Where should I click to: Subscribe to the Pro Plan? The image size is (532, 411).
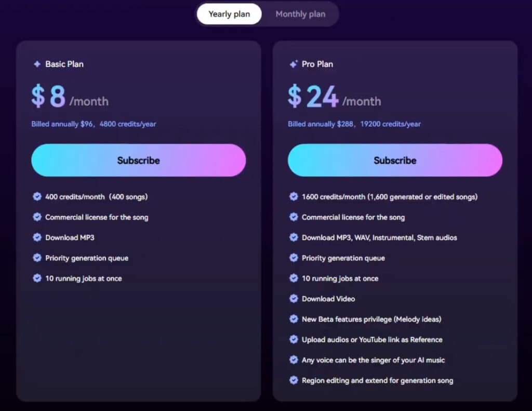395,160
